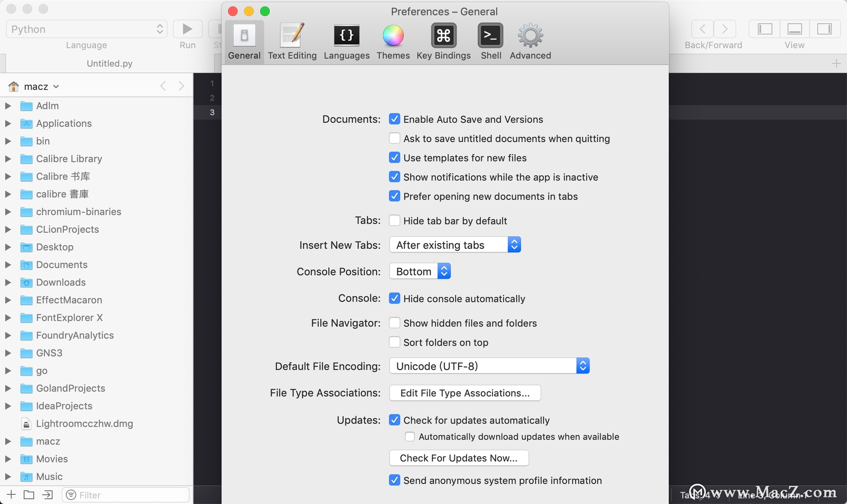This screenshot has width=847, height=504.
Task: Select the FoundryAnalytics folder row
Action: coord(97,335)
